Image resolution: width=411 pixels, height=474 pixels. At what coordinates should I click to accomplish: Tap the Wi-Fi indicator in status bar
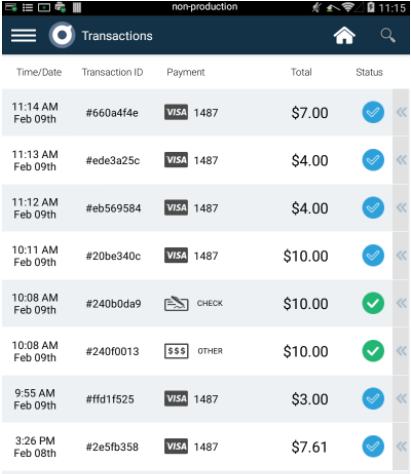tap(348, 7)
